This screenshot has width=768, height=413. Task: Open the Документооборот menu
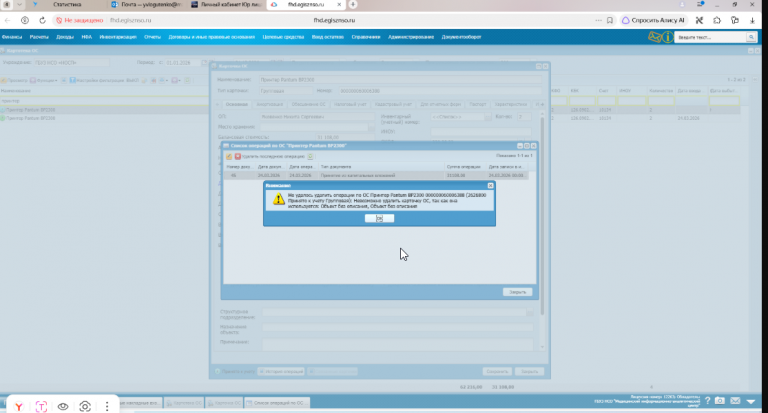point(461,37)
